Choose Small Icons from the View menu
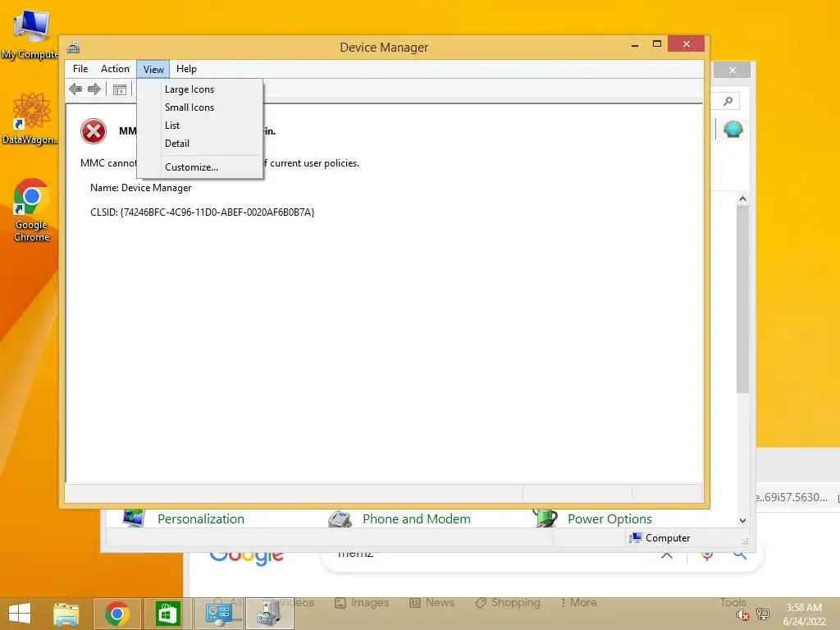The image size is (840, 630). 200,107
